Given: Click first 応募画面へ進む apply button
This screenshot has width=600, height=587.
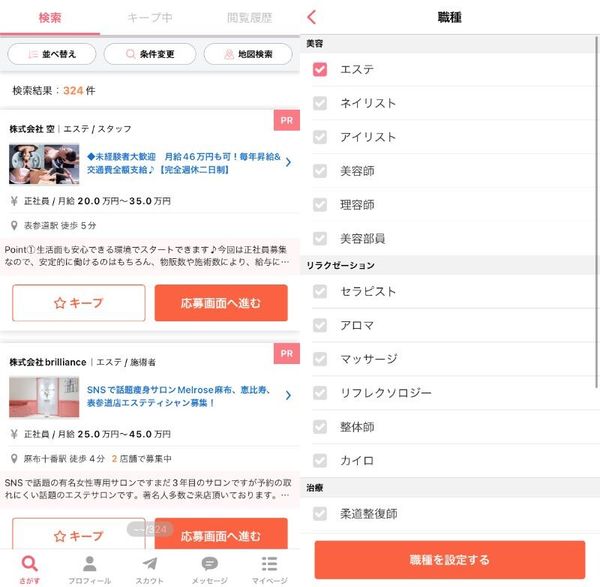Looking at the screenshot, I should tap(221, 303).
